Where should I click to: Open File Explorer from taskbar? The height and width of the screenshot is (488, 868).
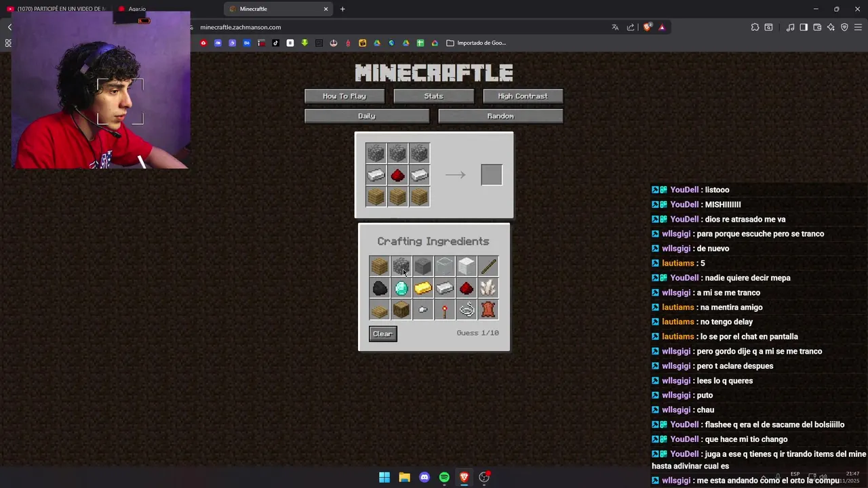click(404, 477)
